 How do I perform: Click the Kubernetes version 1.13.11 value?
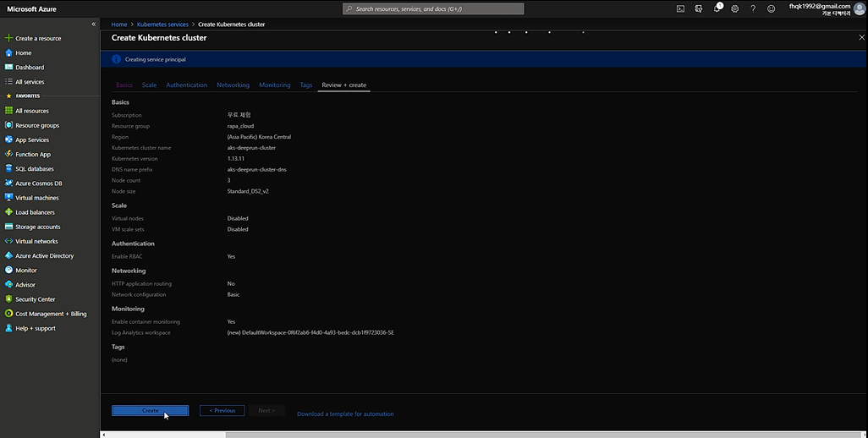coord(236,159)
